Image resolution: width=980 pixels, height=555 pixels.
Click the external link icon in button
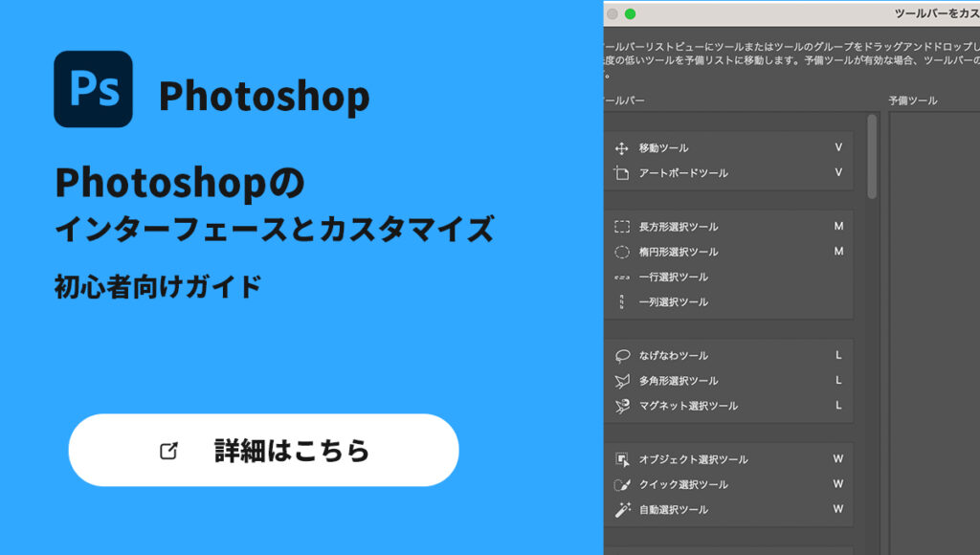click(x=168, y=451)
